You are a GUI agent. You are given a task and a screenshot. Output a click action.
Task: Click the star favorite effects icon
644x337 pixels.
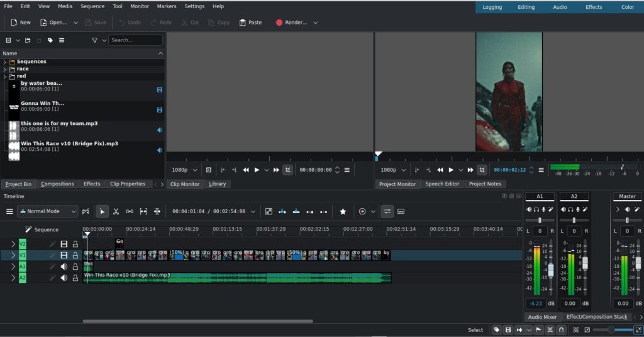pyautogui.click(x=343, y=211)
